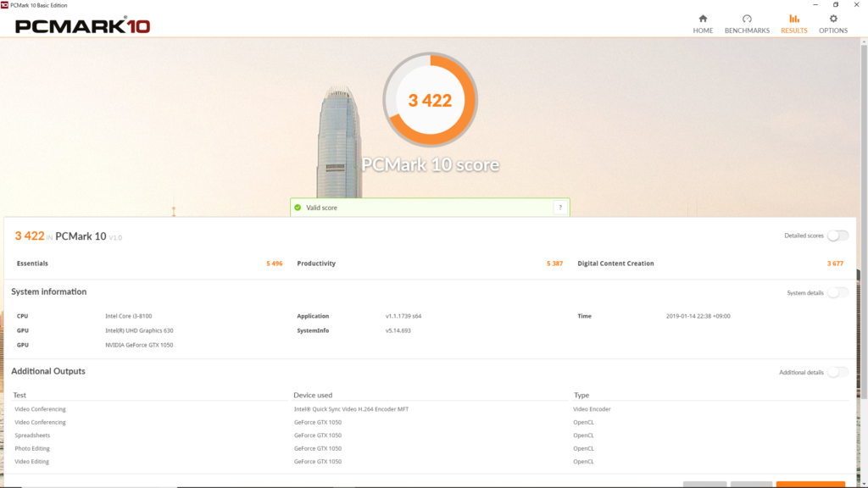Click the Productivity score 5 387

tap(554, 263)
